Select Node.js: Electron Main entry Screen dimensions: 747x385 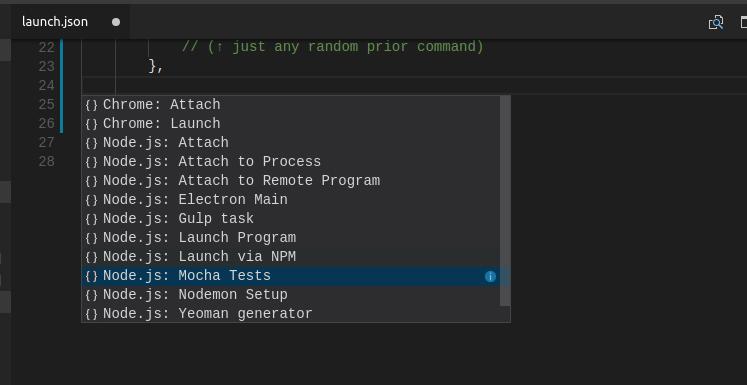[291, 200]
